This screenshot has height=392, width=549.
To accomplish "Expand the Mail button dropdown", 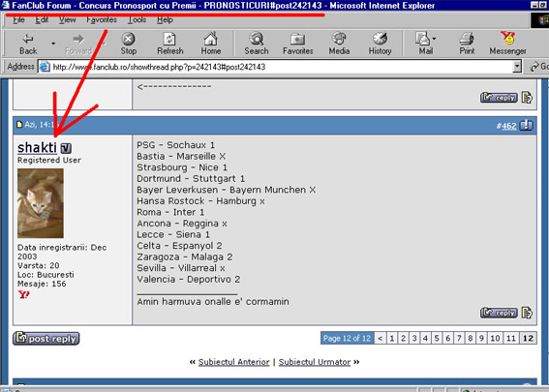I will (435, 39).
